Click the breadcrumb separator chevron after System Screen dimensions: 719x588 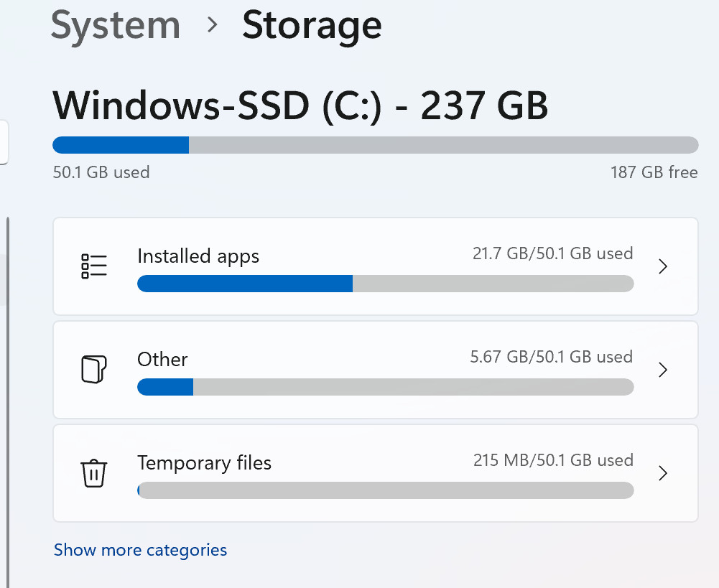212,24
